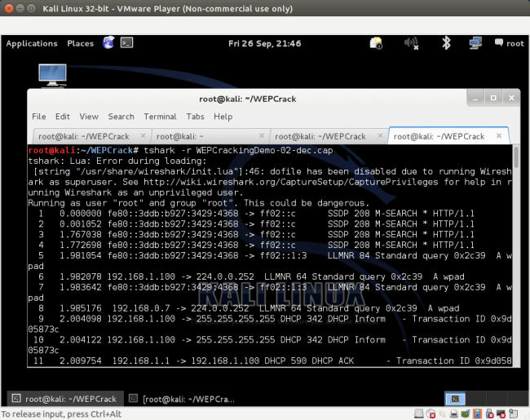Viewport: 530px width, 420px height.
Task: Open the root user menu
Action: tap(509, 43)
